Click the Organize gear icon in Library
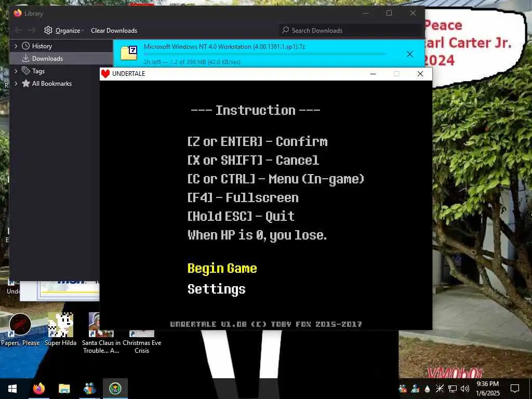532x399 pixels. click(48, 30)
